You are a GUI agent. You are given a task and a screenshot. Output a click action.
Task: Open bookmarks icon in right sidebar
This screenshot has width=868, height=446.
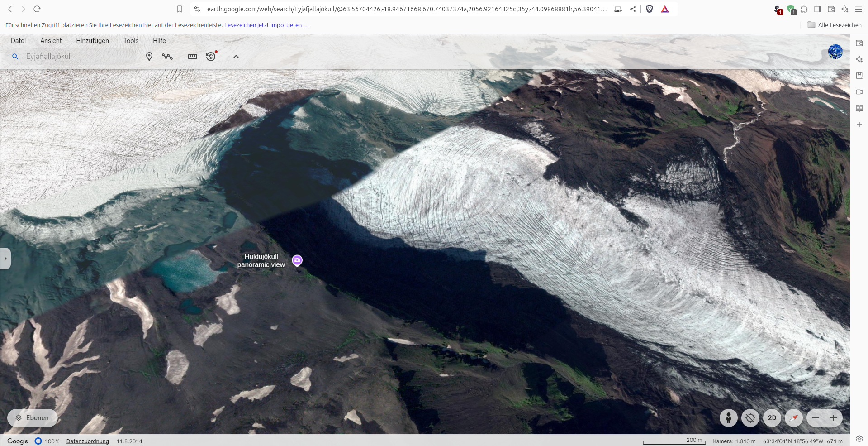[x=859, y=76]
